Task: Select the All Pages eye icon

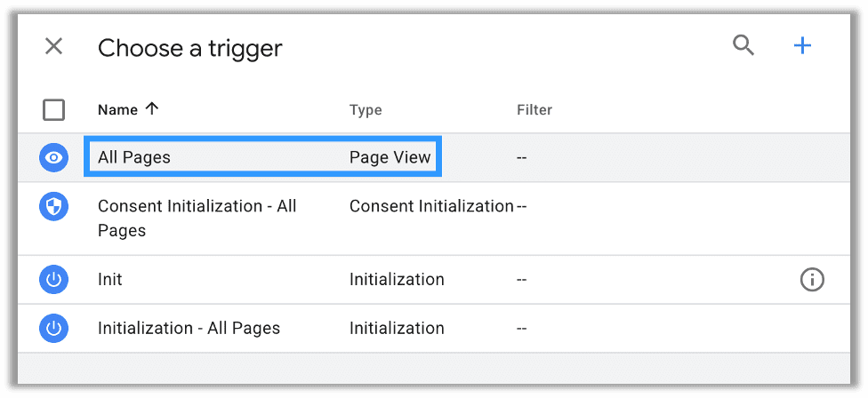Action: [x=54, y=157]
